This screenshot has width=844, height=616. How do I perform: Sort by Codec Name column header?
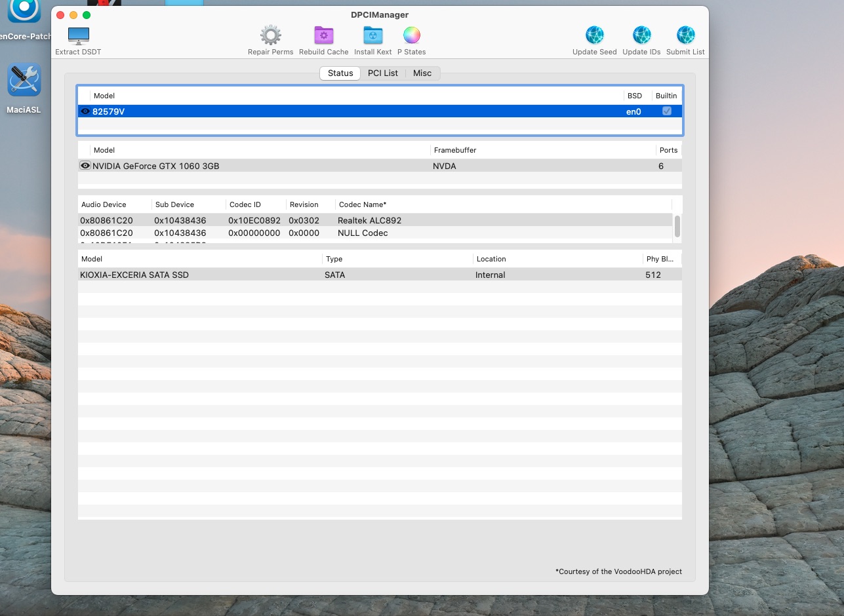363,204
